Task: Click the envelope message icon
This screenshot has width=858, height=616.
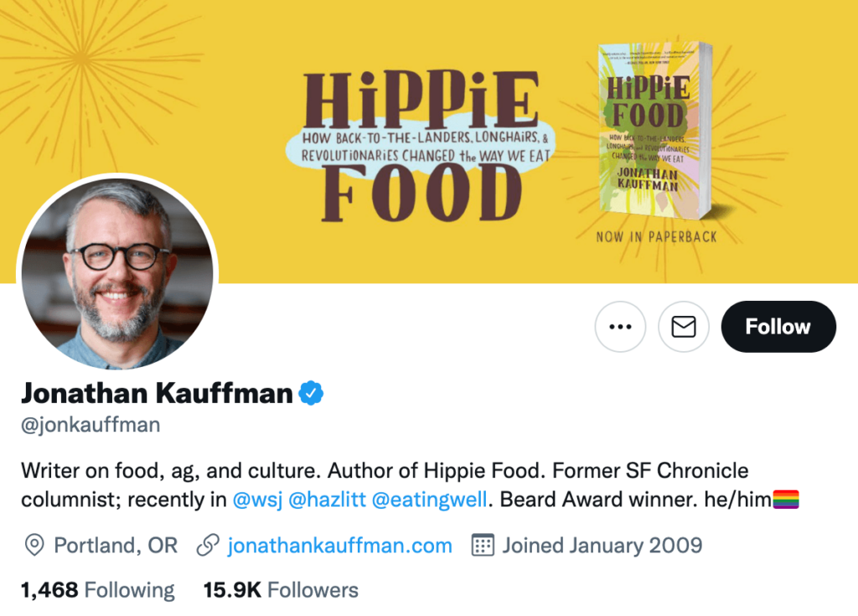Action: 684,327
